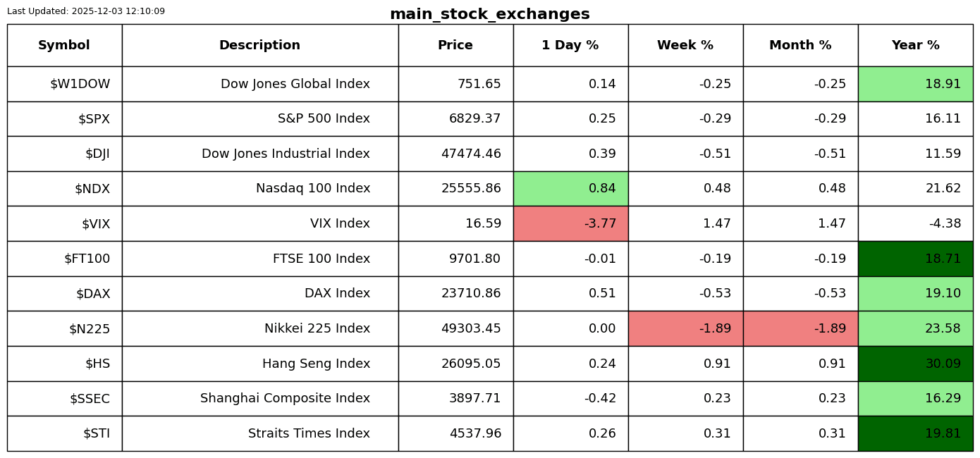Click the main_stock_exchanges table title

489,15
